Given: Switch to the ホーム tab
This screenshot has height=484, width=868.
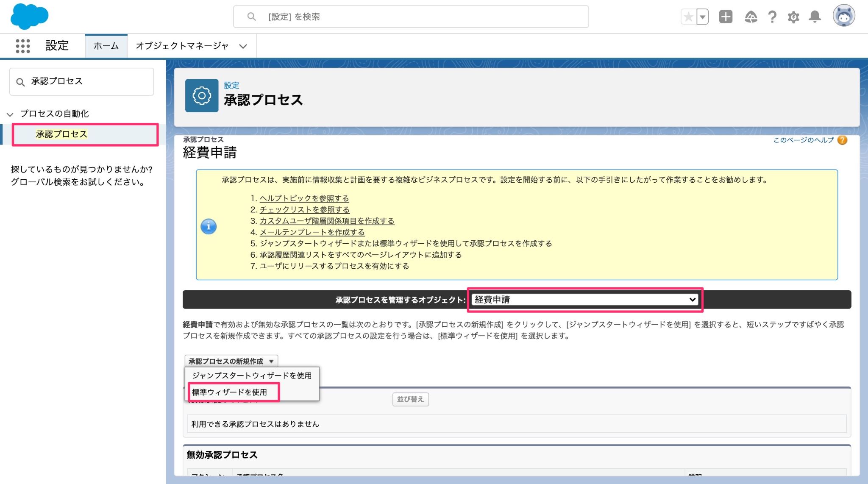Looking at the screenshot, I should tap(106, 46).
